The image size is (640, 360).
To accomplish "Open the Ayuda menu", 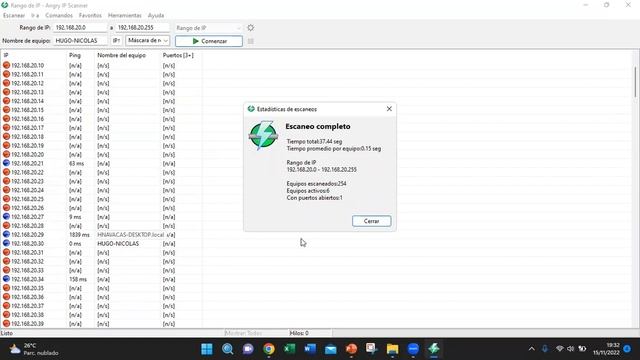I will 156,15.
